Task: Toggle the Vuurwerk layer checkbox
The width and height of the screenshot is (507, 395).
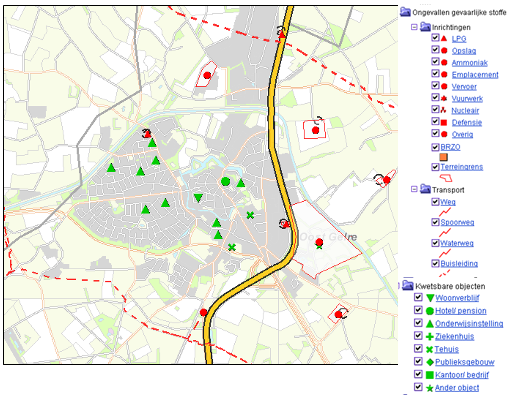Action: click(x=435, y=97)
